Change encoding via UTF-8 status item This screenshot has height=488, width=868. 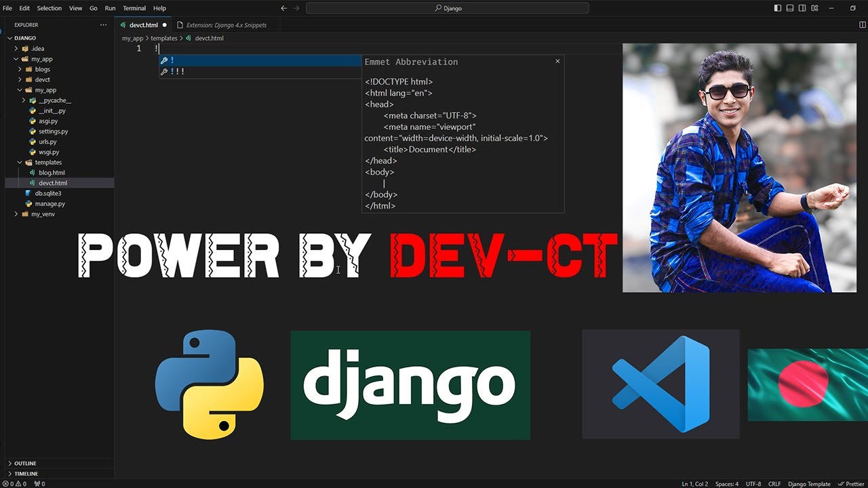click(753, 484)
